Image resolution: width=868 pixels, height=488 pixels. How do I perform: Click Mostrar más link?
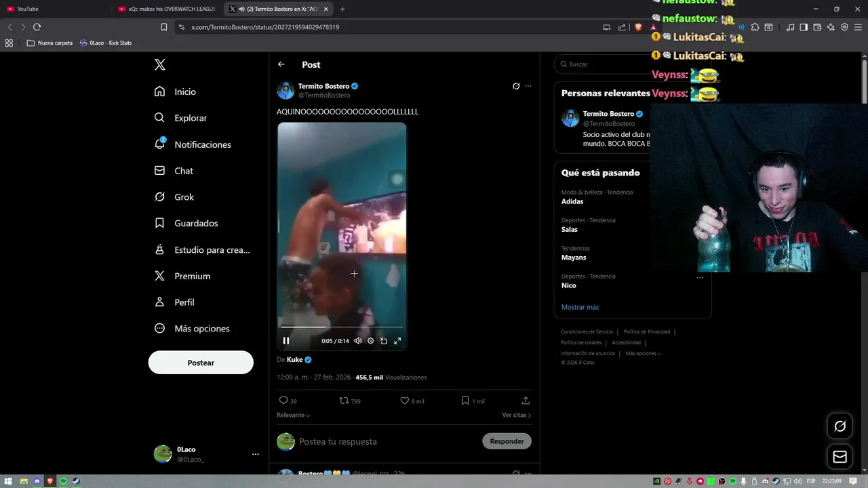(580, 307)
